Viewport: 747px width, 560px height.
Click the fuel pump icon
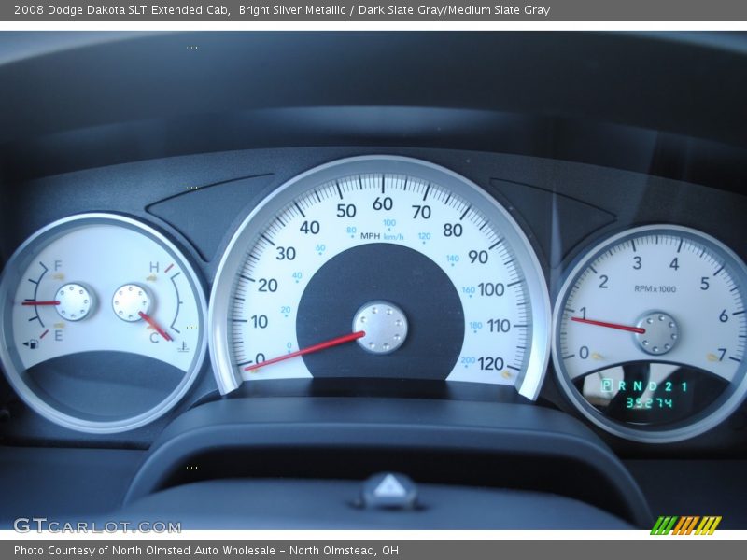coord(34,343)
